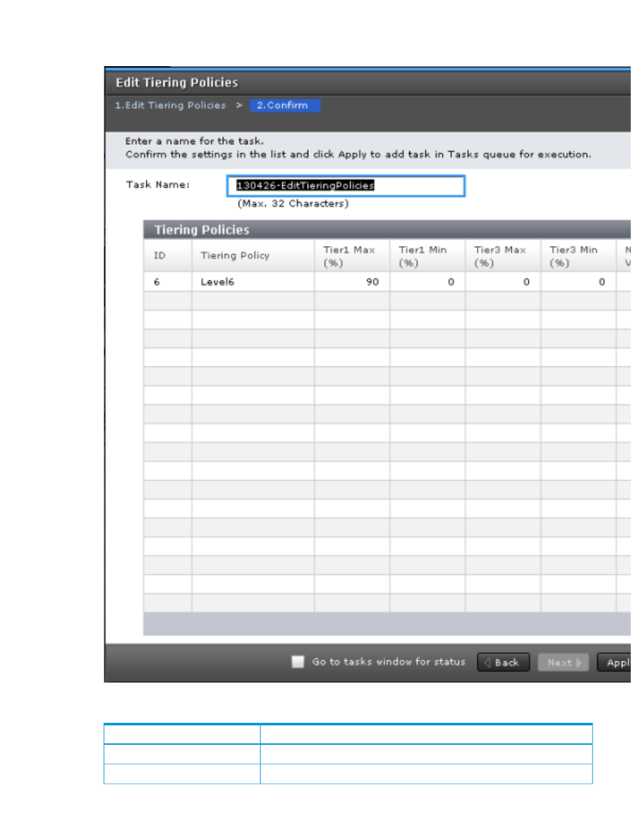Click the Tier1 Min value '0'

point(427,282)
